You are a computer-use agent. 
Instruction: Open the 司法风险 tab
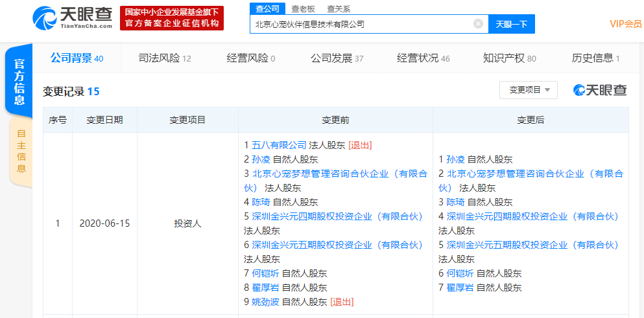(164, 58)
